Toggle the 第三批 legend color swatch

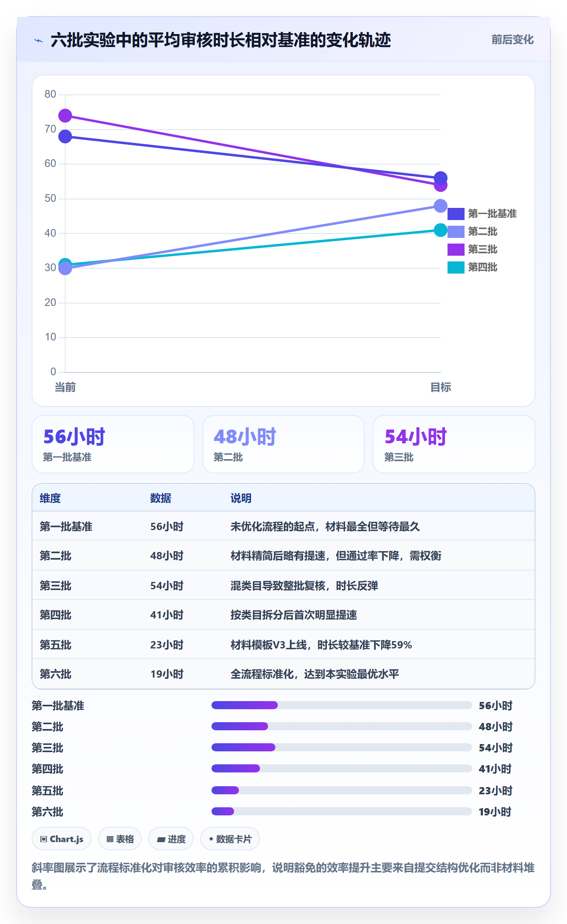pyautogui.click(x=456, y=249)
